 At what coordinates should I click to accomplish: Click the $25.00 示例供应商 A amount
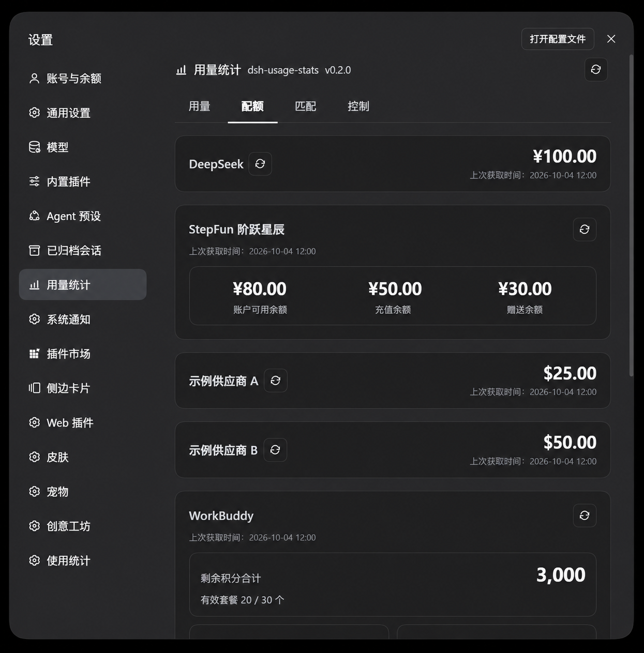point(570,373)
